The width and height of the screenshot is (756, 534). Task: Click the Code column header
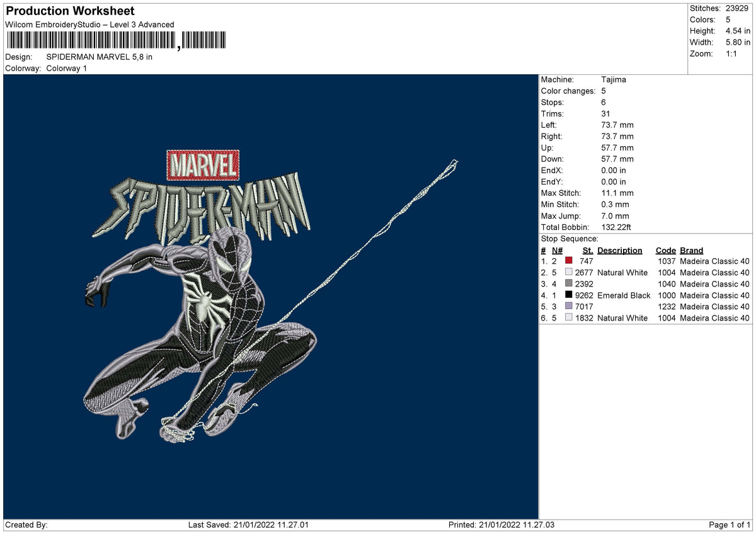pos(666,250)
